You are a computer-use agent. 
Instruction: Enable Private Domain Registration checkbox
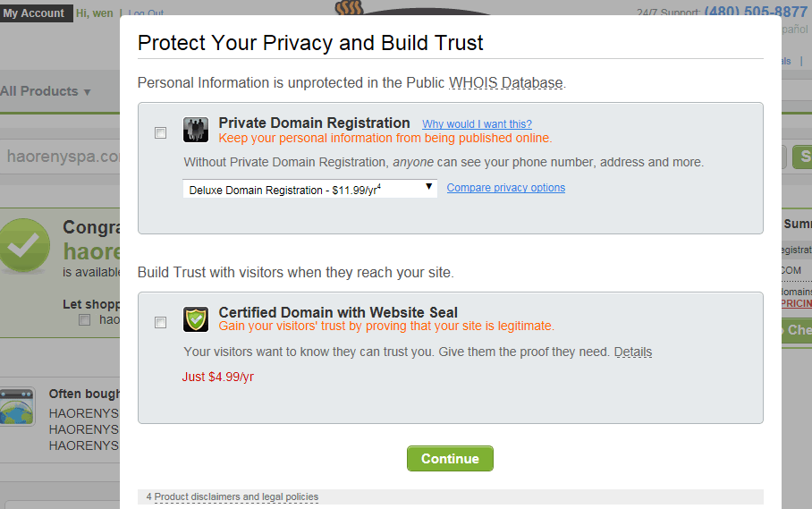point(161,132)
